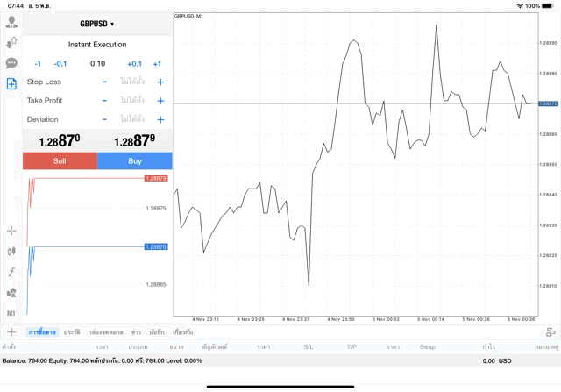The width and height of the screenshot is (561, 392).
Task: Switch to the ข่าว tab
Action: (136, 332)
